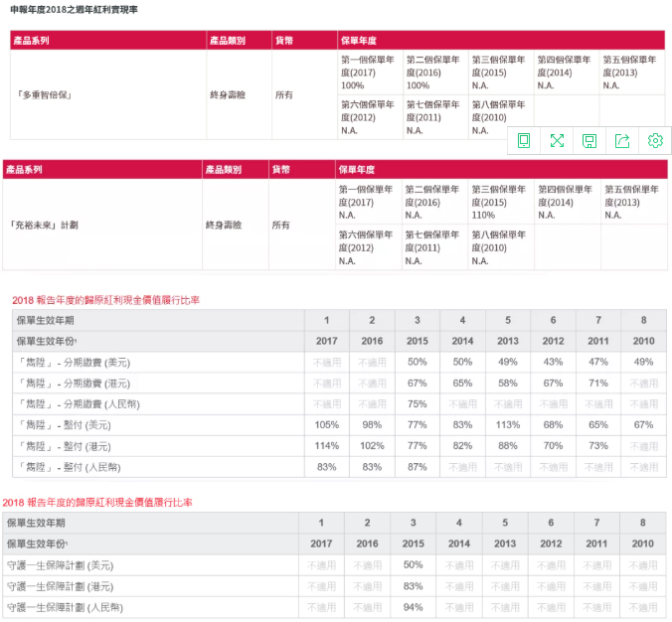The image size is (672, 622).
Task: Select the 「多重智倍保」 product cell
Action: tap(108, 94)
